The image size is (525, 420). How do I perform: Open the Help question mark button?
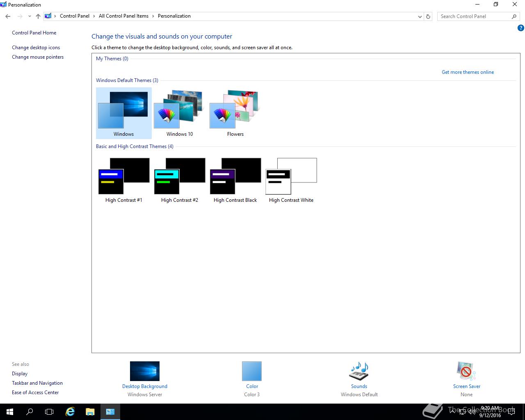tap(521, 28)
